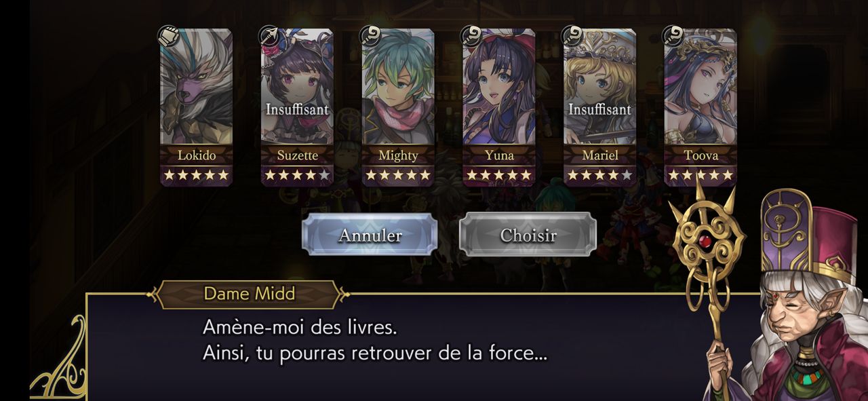
Task: Confirm the selection with the Choisir button
Action: (x=528, y=235)
